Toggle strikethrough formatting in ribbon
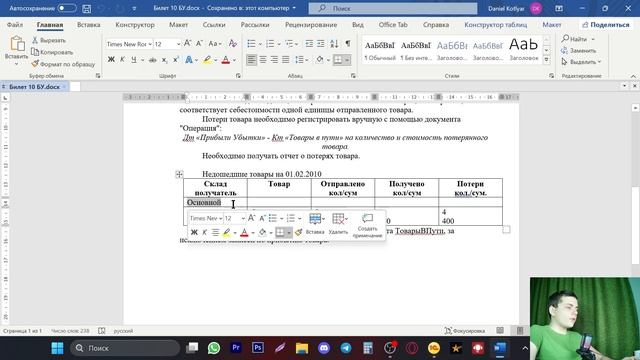 point(153,60)
